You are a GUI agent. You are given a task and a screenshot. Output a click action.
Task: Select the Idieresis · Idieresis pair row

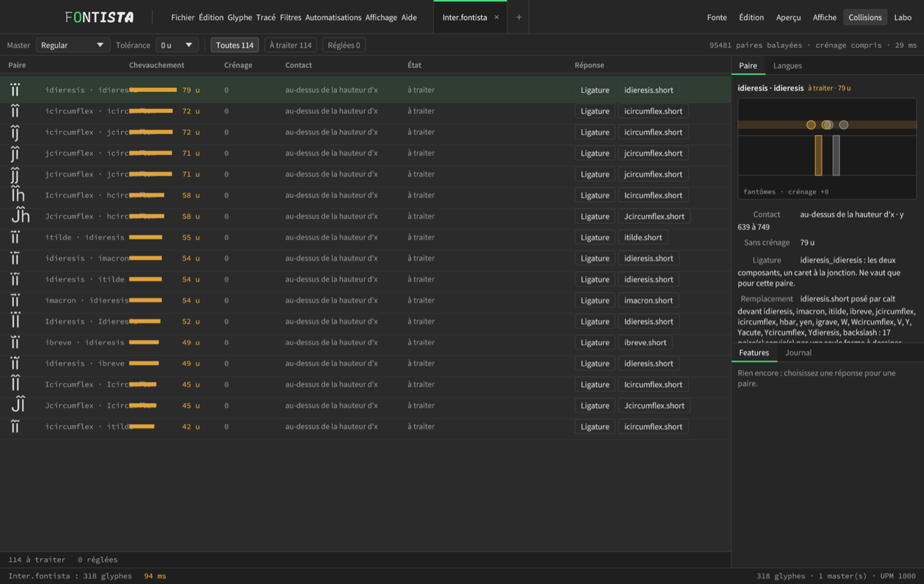tap(366, 321)
